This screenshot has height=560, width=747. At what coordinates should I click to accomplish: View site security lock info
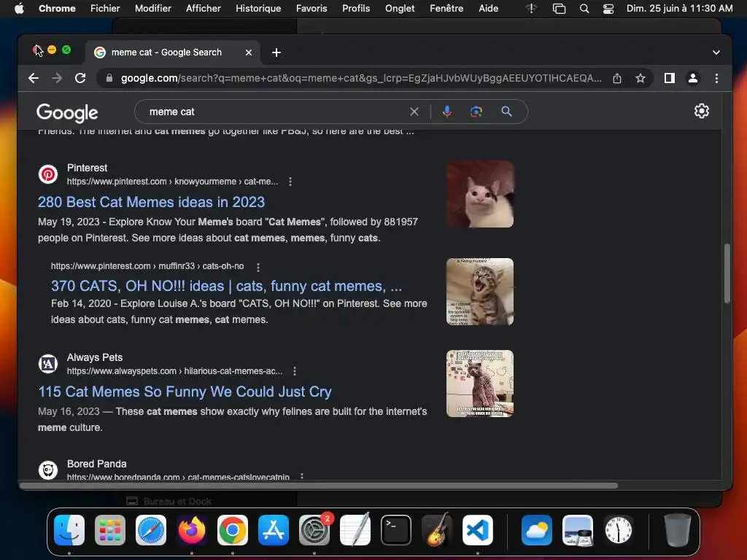pos(109,78)
